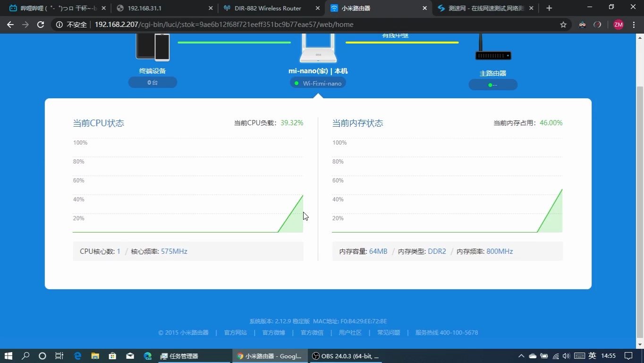644x363 pixels.
Task: Open Windows taskbar search
Action: click(25, 356)
